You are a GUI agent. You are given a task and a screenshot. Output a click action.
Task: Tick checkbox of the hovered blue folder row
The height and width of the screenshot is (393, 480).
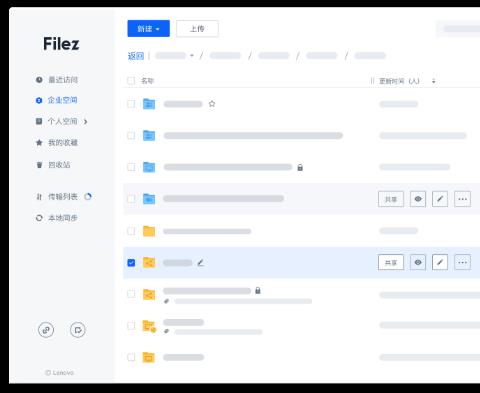(x=131, y=199)
